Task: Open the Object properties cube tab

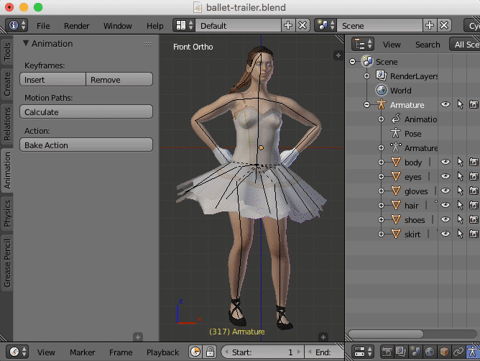Action: (444, 351)
